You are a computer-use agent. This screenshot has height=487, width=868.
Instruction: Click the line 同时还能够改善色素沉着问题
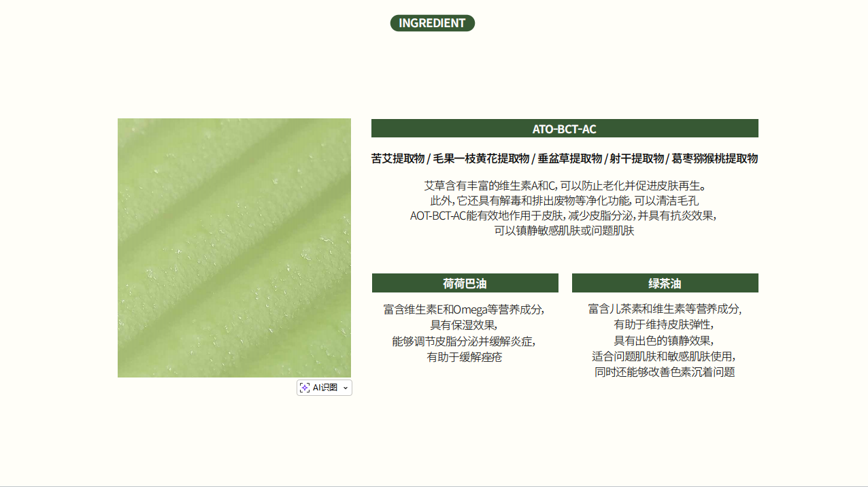point(665,372)
